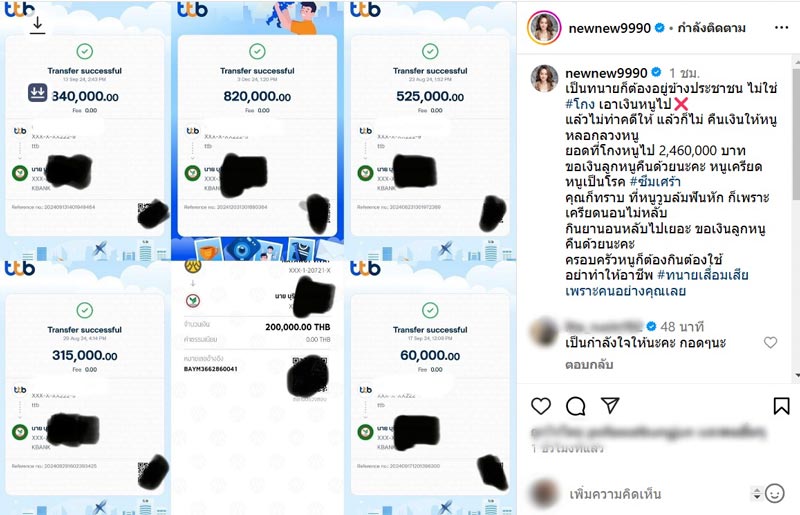Focus the เพิ่มความคิดเห็น comment field
Screen dimensions: 800x515
[x=658, y=494]
